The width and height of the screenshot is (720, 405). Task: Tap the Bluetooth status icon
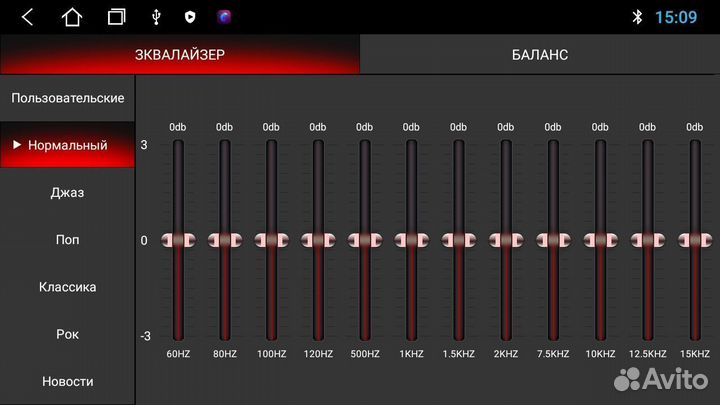pos(637,17)
